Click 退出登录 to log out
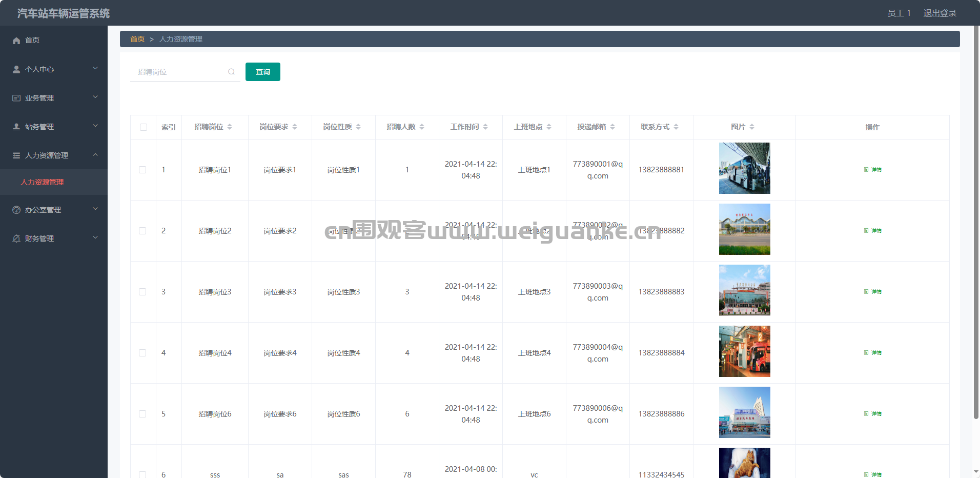 coord(940,13)
